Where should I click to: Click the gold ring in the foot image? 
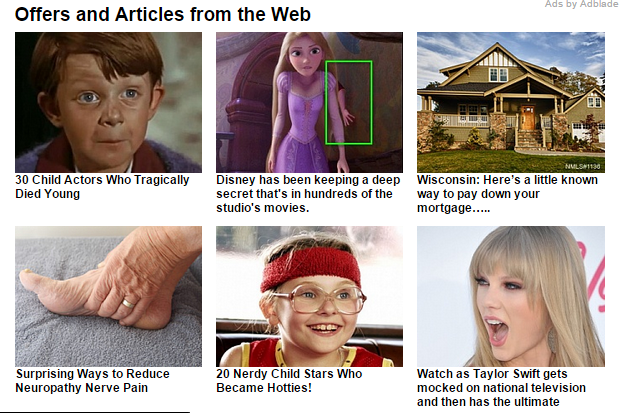click(129, 304)
